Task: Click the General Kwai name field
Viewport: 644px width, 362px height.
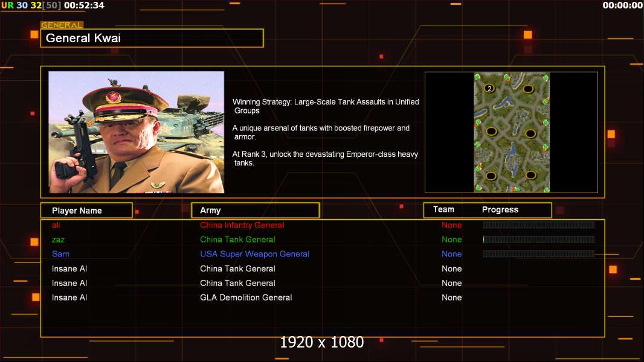Action: click(152, 38)
